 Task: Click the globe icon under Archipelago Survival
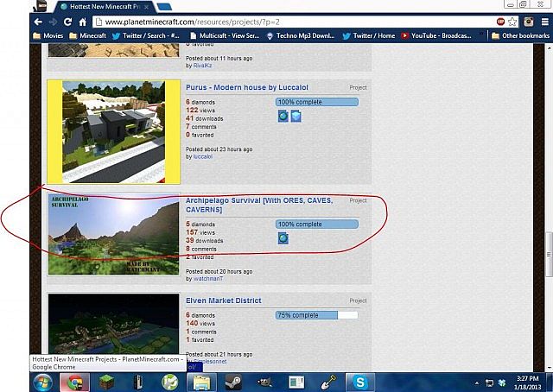[283, 238]
